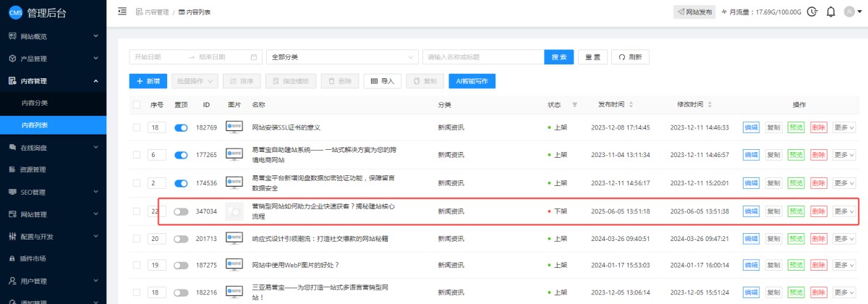Turn off pin toggle for article 182769
The height and width of the screenshot is (304, 868).
click(x=181, y=127)
